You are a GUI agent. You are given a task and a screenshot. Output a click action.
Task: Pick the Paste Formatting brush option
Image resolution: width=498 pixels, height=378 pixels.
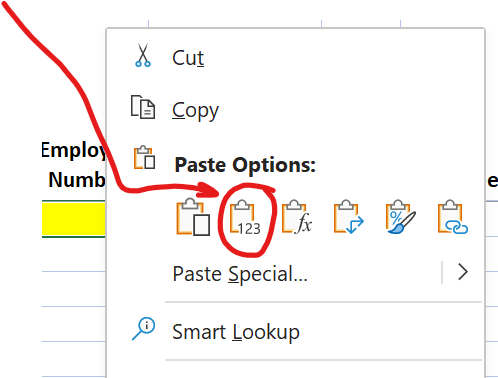pos(401,217)
